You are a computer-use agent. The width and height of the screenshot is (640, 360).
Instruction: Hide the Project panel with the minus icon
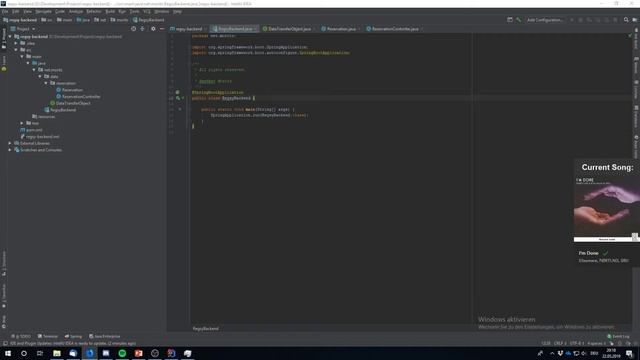[162, 29]
